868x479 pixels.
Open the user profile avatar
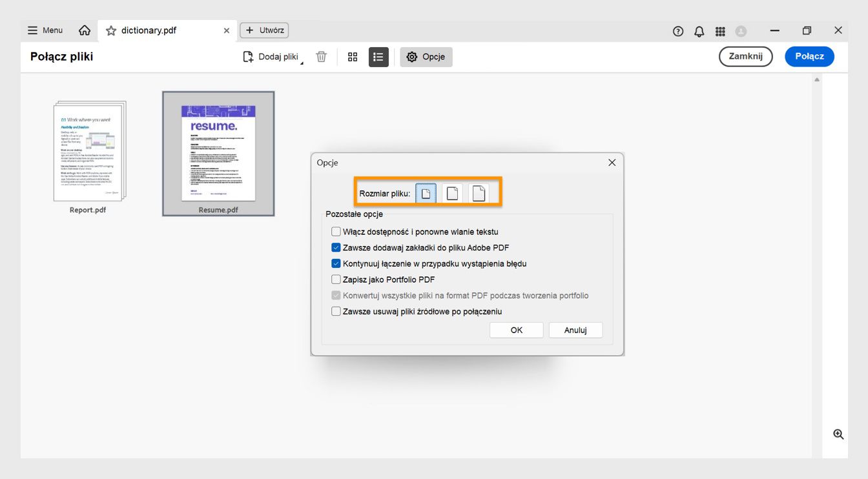coord(741,31)
